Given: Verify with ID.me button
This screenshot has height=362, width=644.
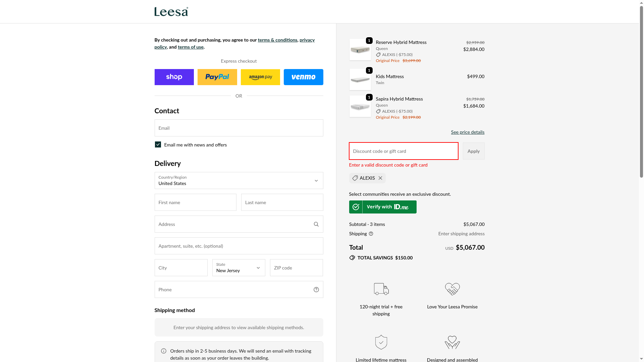Looking at the screenshot, I should click(383, 207).
